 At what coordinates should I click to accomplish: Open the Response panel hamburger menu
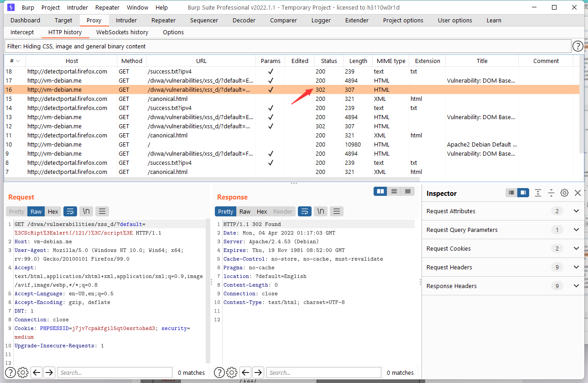click(x=337, y=211)
